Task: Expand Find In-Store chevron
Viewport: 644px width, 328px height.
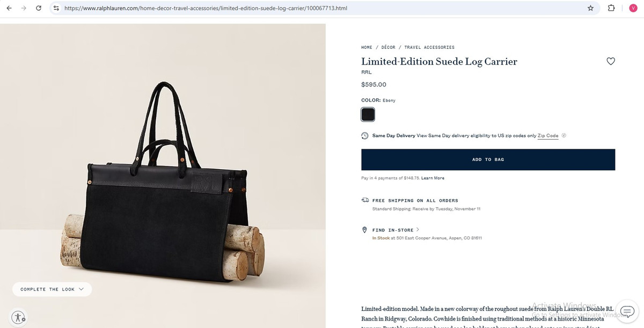Action: pos(418,230)
